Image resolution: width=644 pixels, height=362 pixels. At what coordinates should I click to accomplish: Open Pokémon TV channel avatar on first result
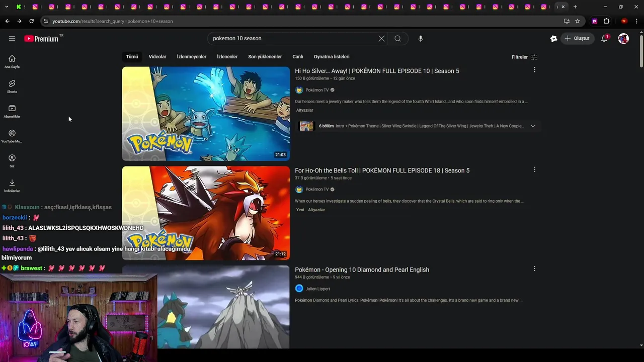tap(299, 90)
